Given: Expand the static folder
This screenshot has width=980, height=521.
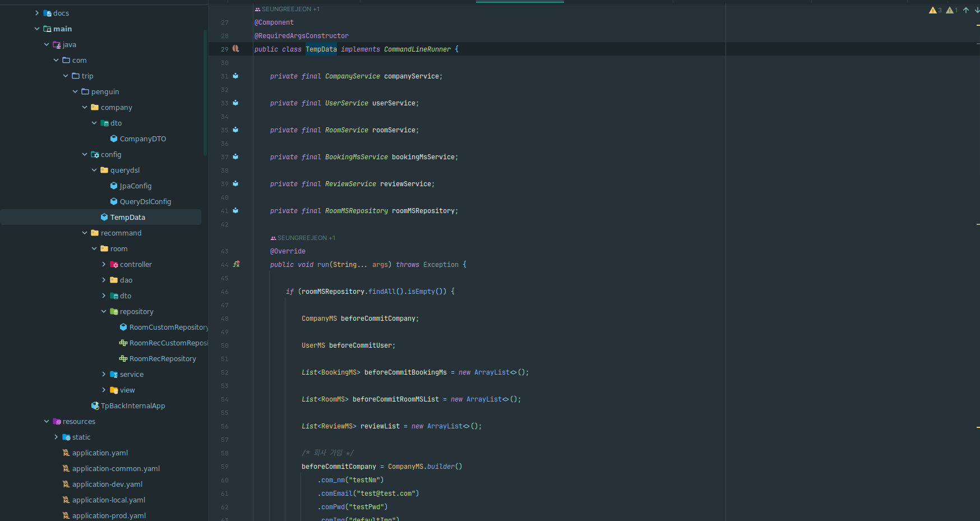Looking at the screenshot, I should (x=56, y=437).
